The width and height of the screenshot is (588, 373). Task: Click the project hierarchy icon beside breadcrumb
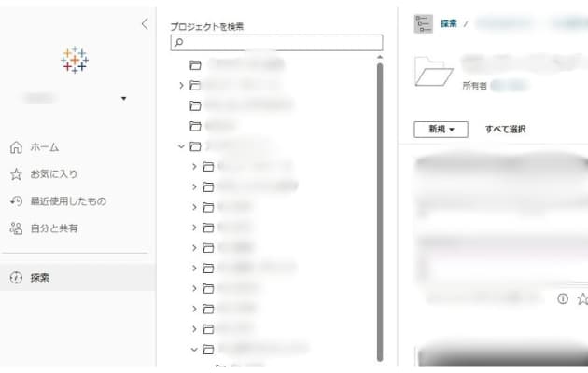click(424, 23)
